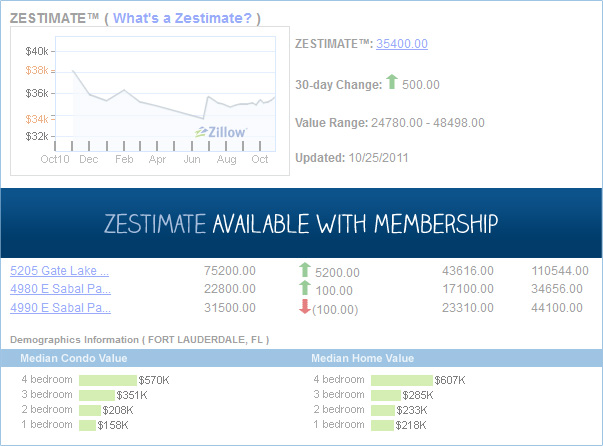Click the $40k axis label on chart
Screen dimensions: 603x446
(x=37, y=51)
